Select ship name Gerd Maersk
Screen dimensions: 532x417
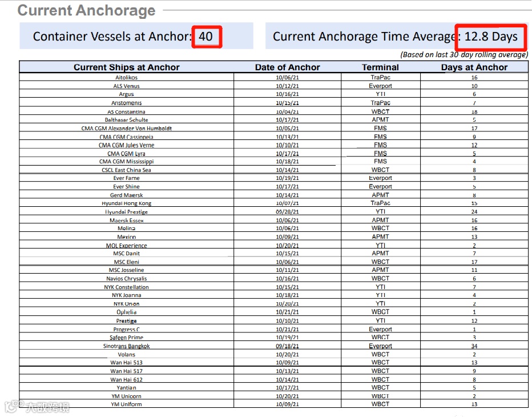[126, 195]
